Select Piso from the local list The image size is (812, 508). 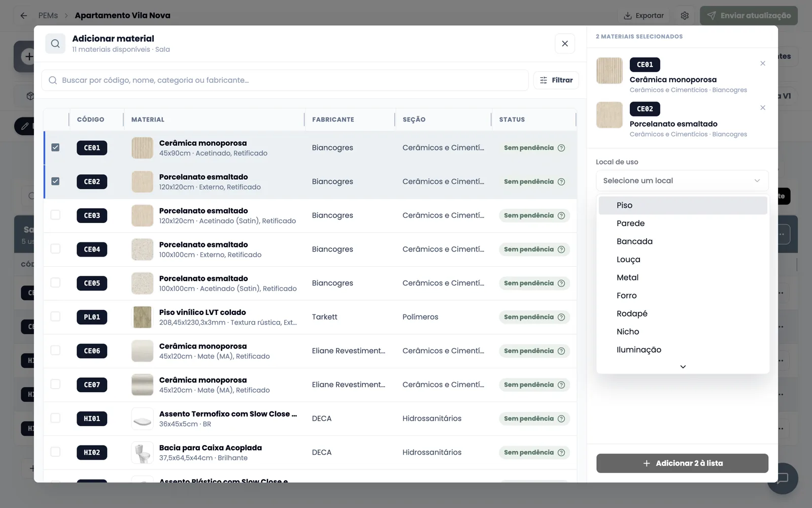point(683,205)
